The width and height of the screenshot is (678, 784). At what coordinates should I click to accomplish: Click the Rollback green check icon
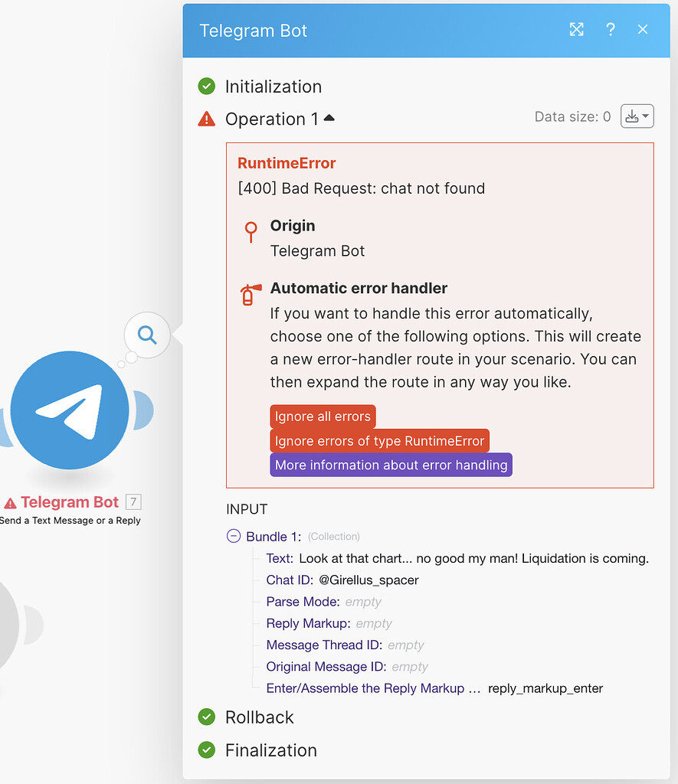[207, 717]
